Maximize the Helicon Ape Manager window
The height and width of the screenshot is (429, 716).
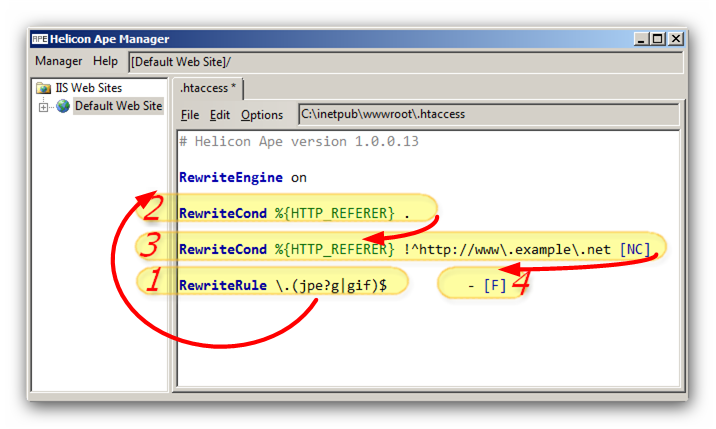pyautogui.click(x=657, y=39)
